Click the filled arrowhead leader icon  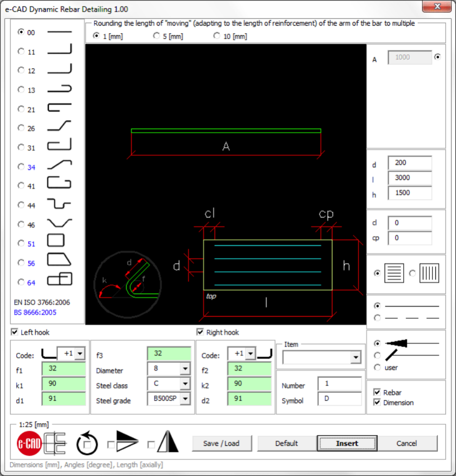(412, 343)
